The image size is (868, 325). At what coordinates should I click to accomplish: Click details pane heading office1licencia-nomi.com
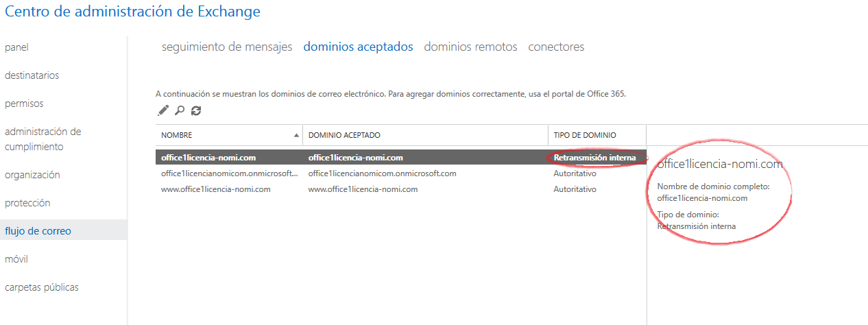720,164
